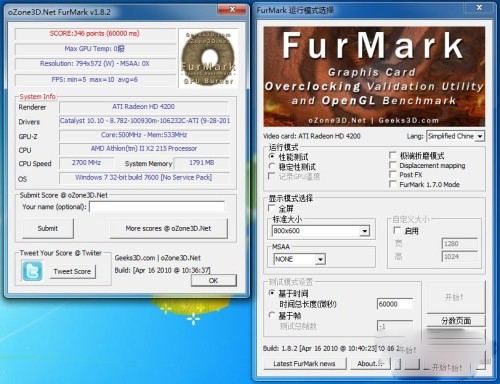500x384 pixels.
Task: Toggle the 全屏 fullscreen checkbox
Action: [272, 208]
